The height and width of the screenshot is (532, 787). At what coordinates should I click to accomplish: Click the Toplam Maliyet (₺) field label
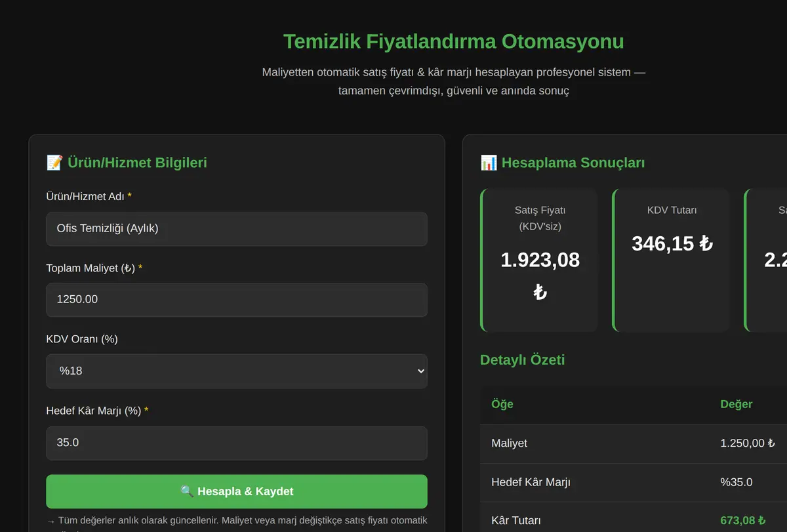(94, 268)
